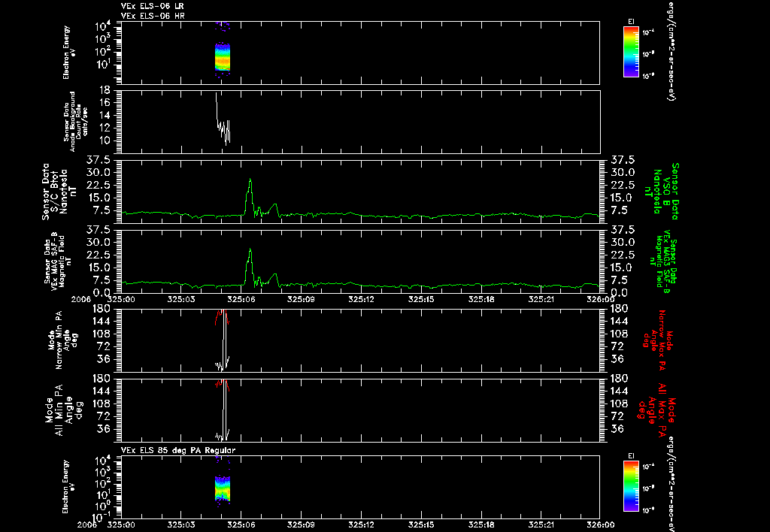
Task: Click the tallest green peak in VEx MAG SAF-B panel
Action: [250, 249]
